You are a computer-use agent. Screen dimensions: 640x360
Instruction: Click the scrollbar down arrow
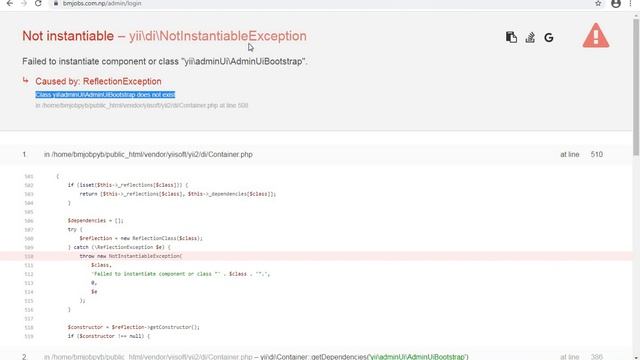point(636,357)
